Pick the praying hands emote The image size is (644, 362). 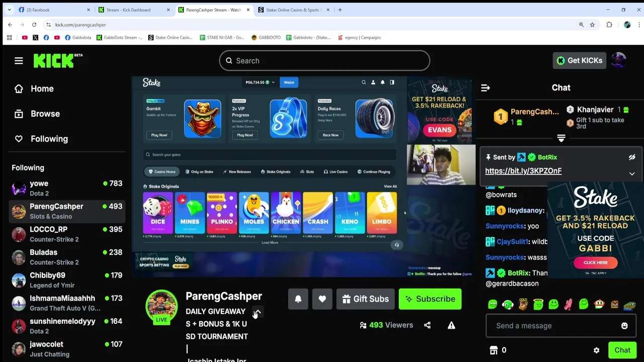tap(569, 304)
